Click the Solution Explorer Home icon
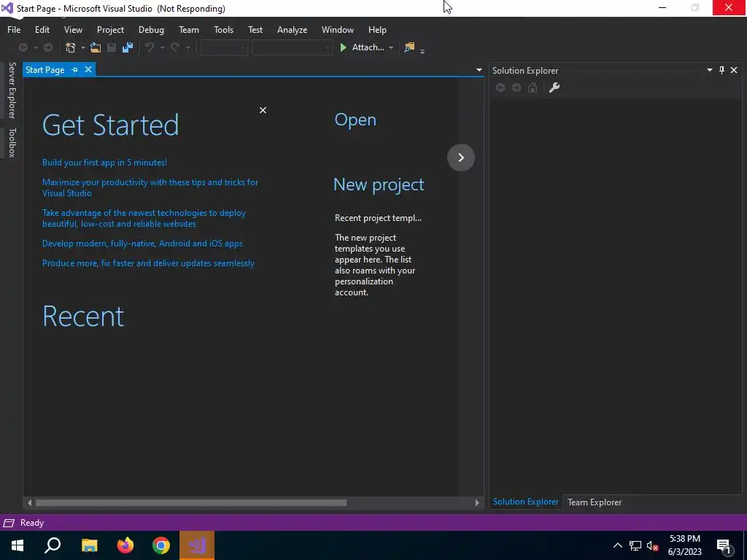The image size is (747, 560). [532, 87]
